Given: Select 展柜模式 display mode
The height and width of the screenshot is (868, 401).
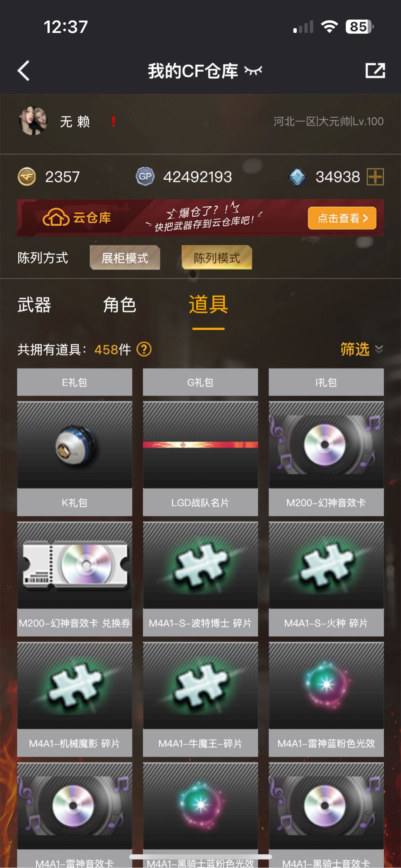Looking at the screenshot, I should point(125,258).
